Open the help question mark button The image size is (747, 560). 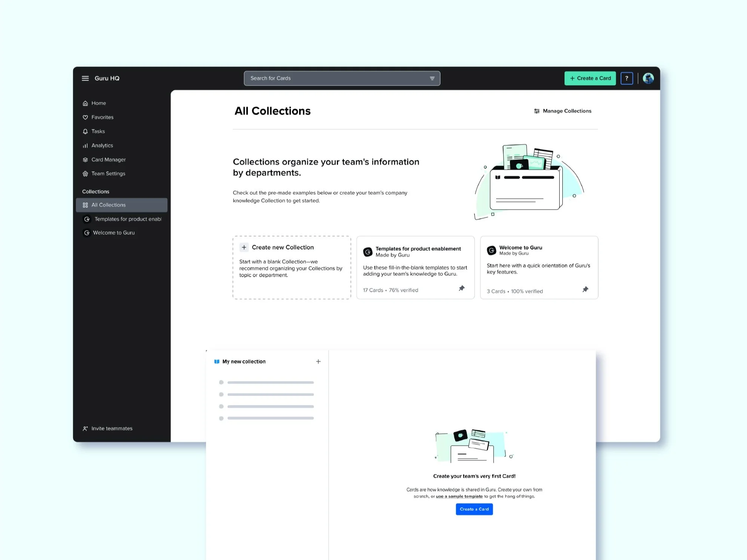point(626,78)
